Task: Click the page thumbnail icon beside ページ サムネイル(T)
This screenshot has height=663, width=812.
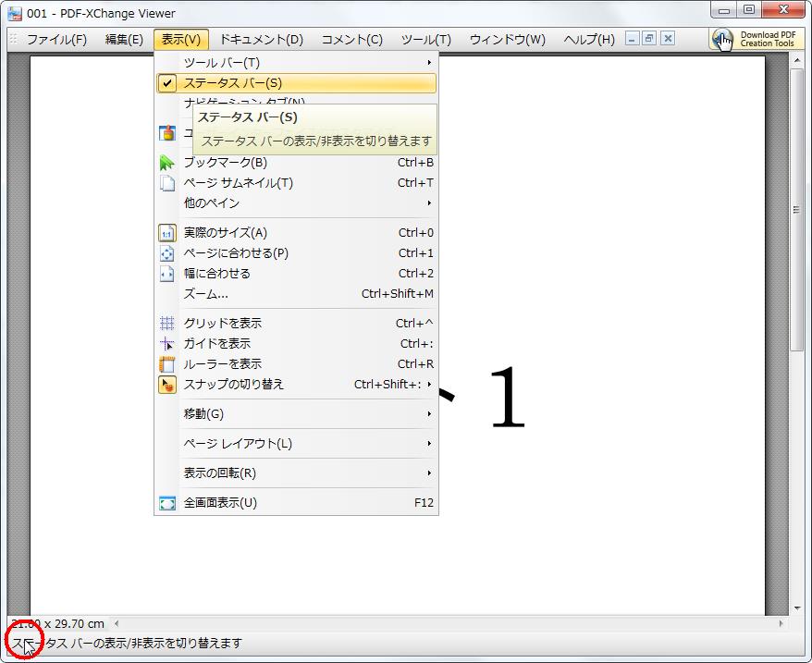Action: pos(166,183)
